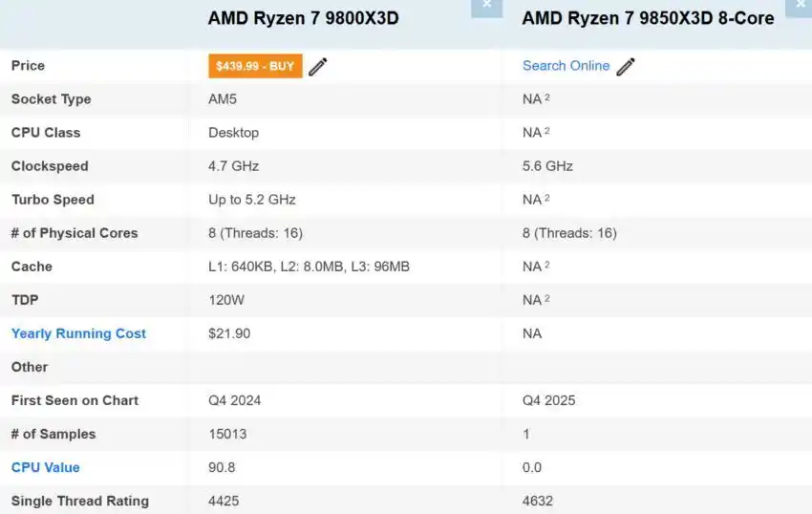This screenshot has height=514, width=812.
Task: Open the Search Online link
Action: pyautogui.click(x=566, y=66)
